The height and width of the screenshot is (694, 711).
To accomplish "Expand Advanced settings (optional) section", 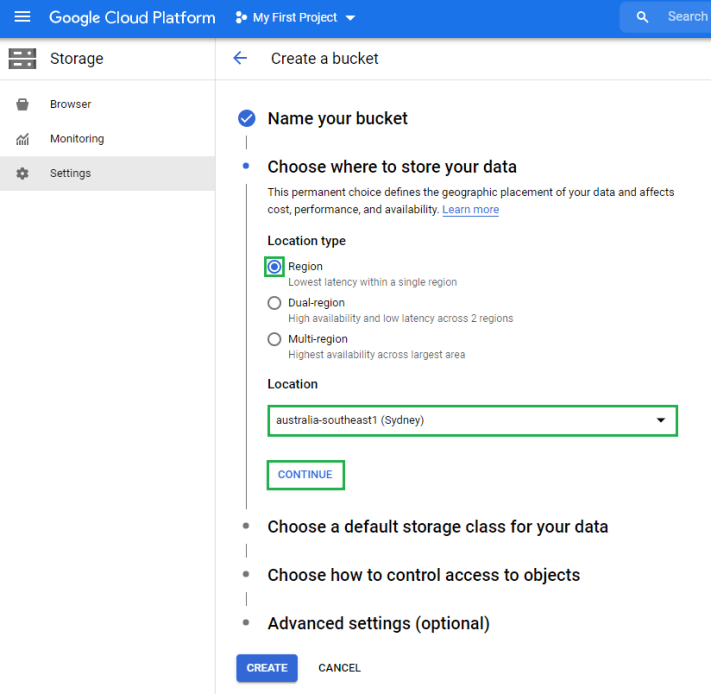I will pos(378,623).
